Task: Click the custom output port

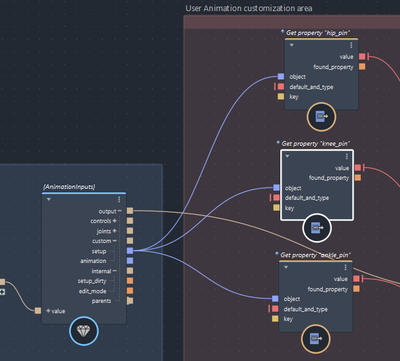Action: 130,241
